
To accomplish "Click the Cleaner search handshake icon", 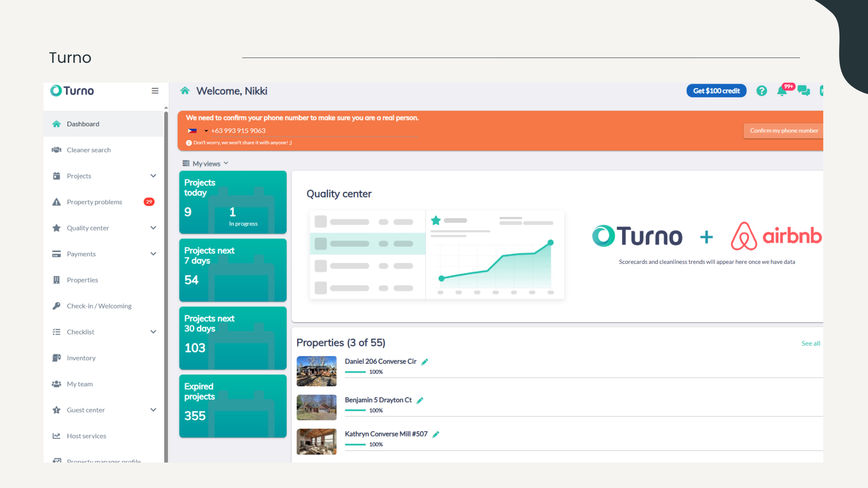I will 57,150.
